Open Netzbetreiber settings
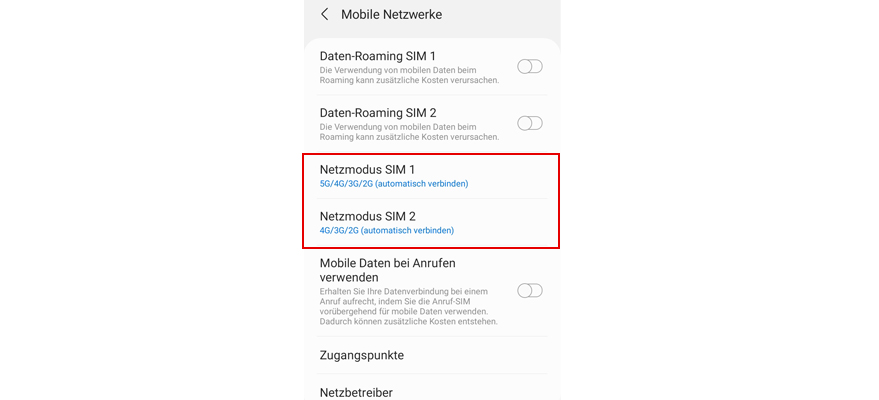Viewport: 879px width, 400px height. (x=432, y=390)
